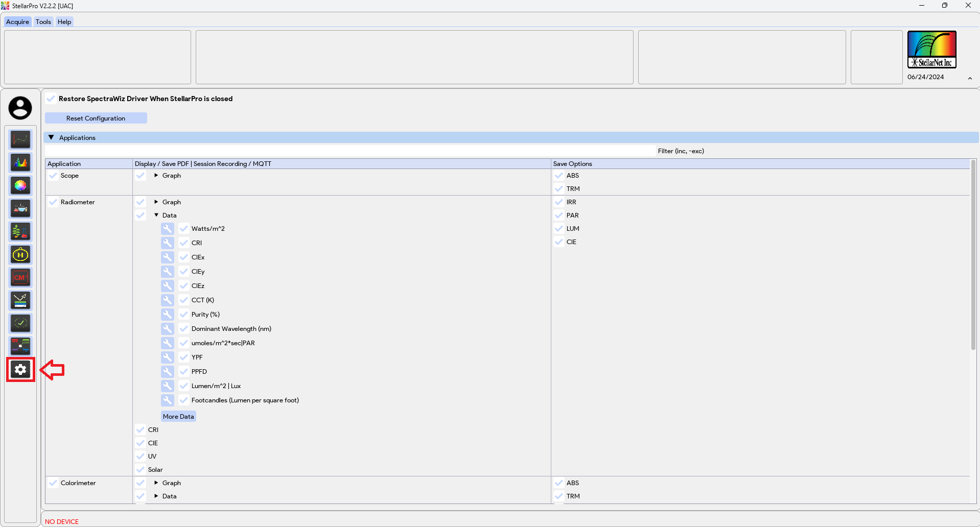Open the Radiometer spectrum icon
The image size is (980, 527).
(20, 162)
